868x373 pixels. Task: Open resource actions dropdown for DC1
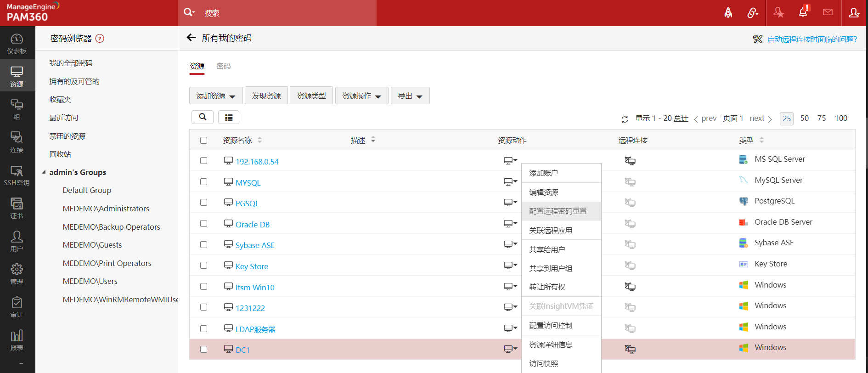pos(510,349)
